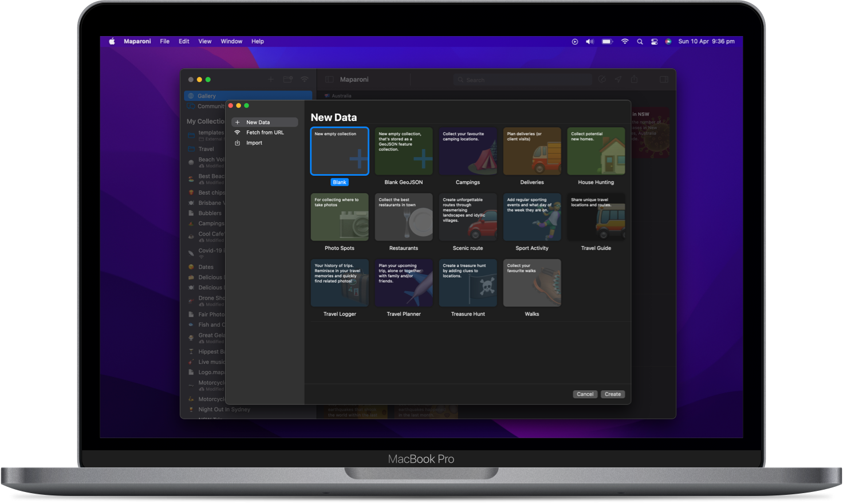Open the View menu
Image resolution: width=843 pixels, height=504 pixels.
[x=205, y=41]
